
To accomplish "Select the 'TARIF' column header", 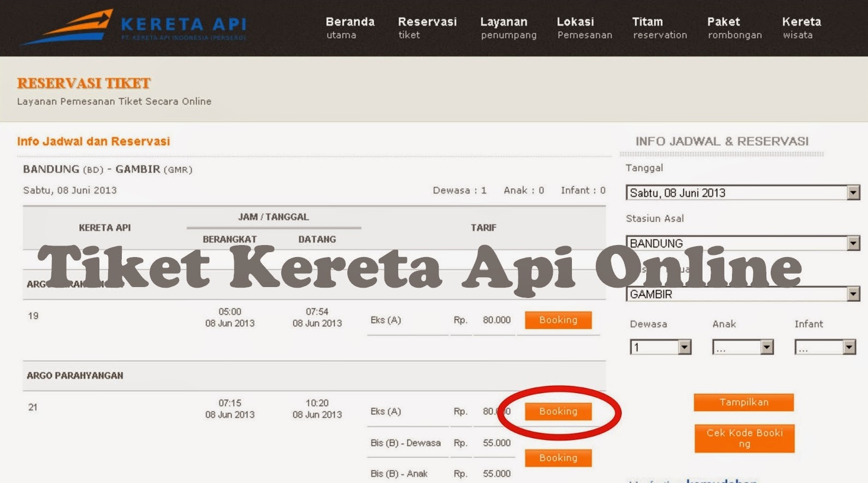I will point(483,228).
